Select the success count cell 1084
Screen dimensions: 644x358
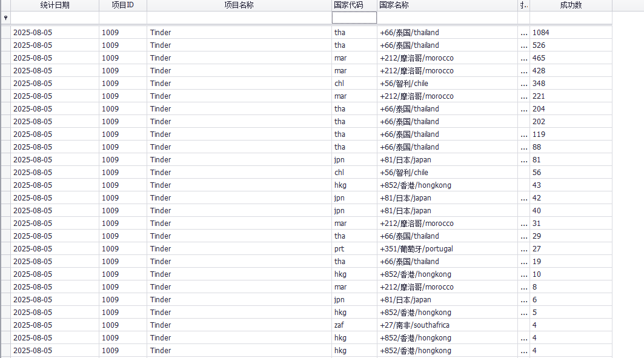(x=571, y=33)
